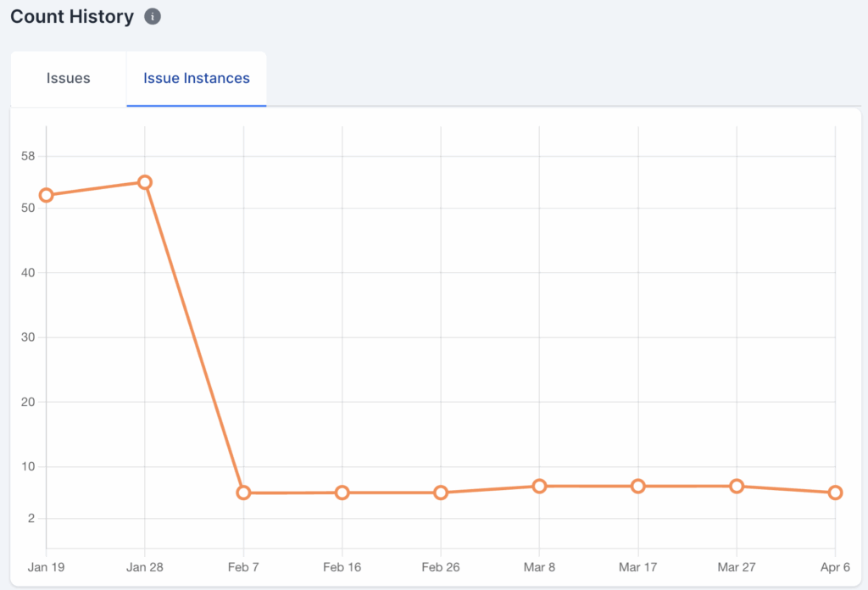The image size is (868, 590).
Task: Click the Mar 27 data point circle
Action: (x=737, y=486)
